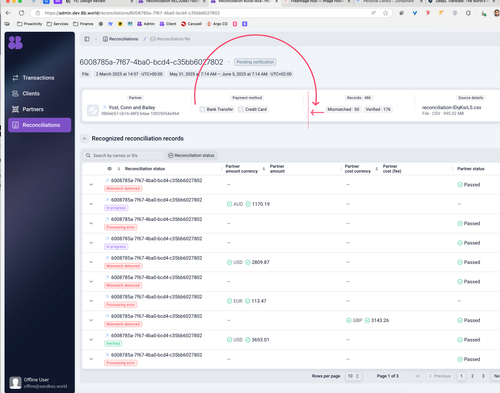This screenshot has width=500, height=393.
Task: Click partner avatar thumbnail in Partner card
Action: pyautogui.click(x=93, y=110)
